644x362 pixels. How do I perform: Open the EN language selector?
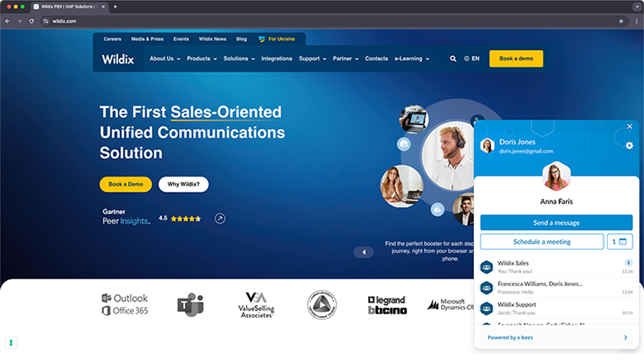471,59
